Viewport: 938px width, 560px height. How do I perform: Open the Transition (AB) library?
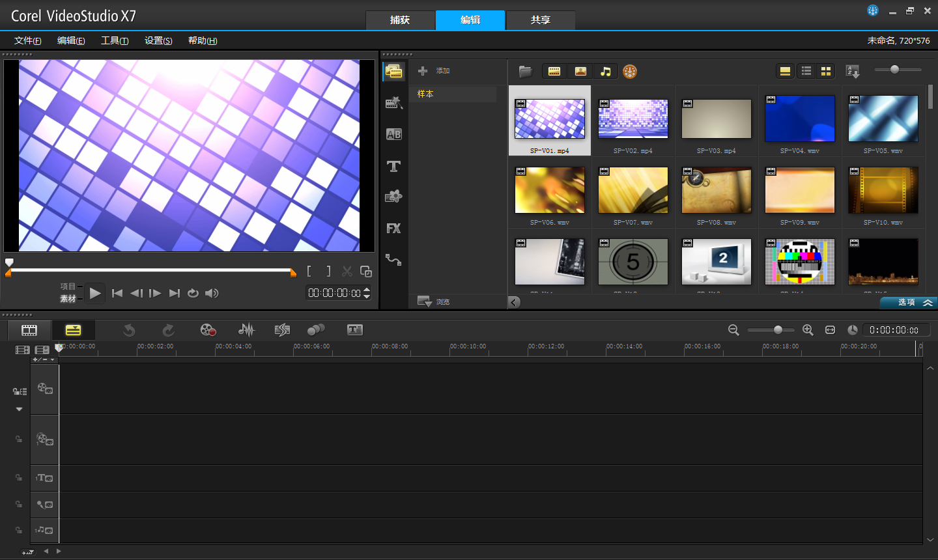click(393, 134)
